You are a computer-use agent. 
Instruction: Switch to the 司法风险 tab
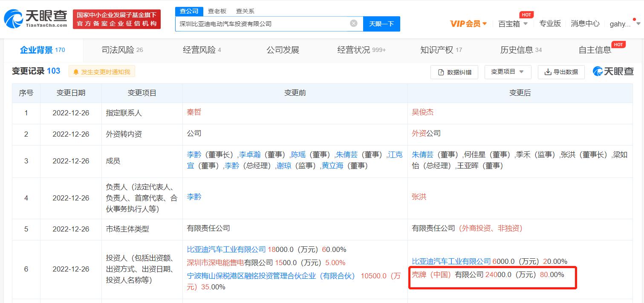click(x=122, y=50)
